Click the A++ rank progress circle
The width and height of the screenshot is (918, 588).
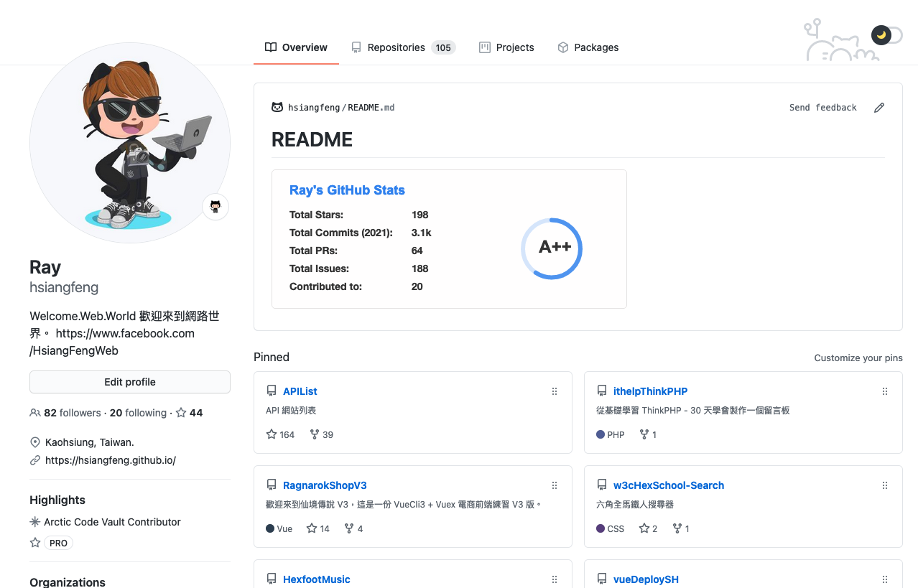(x=552, y=248)
